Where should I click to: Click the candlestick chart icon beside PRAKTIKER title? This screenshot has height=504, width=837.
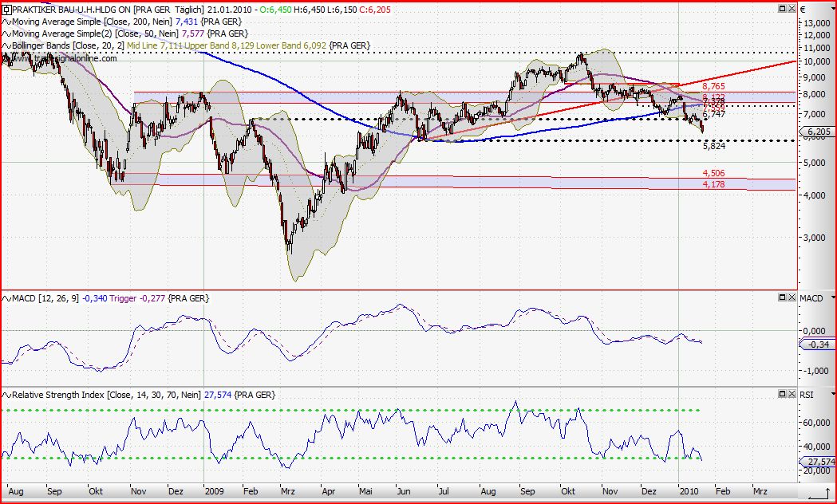click(7, 10)
